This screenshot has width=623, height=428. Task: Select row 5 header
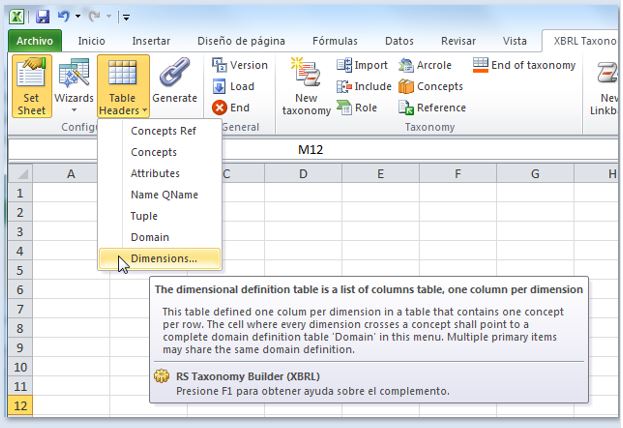tap(20, 270)
